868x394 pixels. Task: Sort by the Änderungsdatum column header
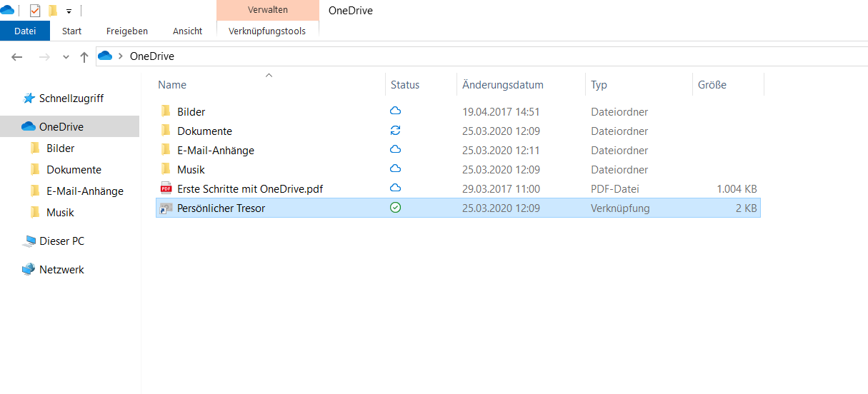[x=502, y=85]
